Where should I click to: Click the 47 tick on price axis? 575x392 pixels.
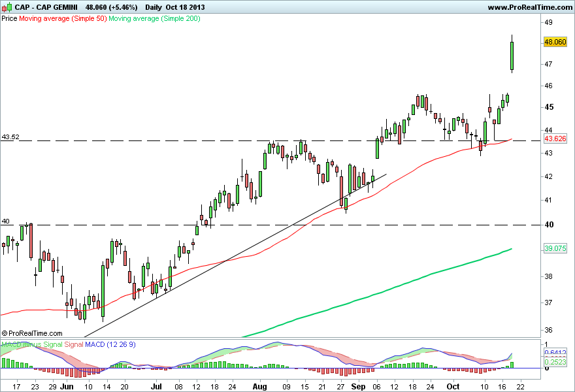coord(548,64)
